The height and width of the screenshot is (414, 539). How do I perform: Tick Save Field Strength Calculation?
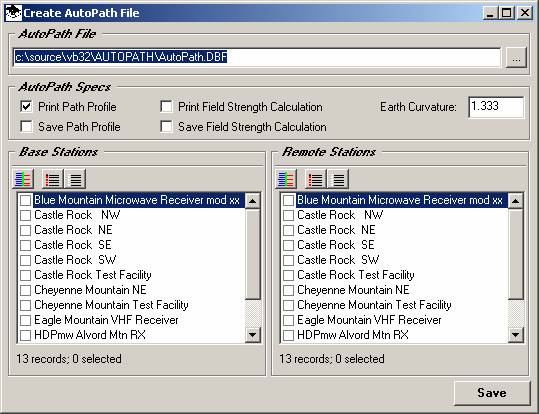[x=166, y=127]
